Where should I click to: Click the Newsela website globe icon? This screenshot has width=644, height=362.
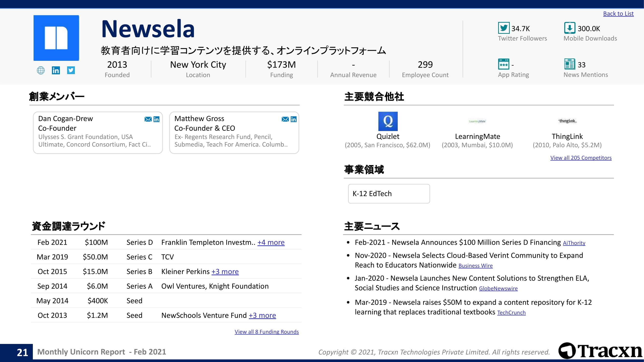[x=41, y=70]
